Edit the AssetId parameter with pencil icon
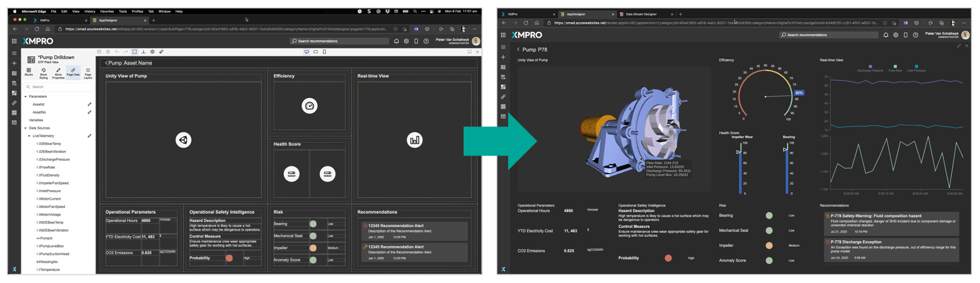Image resolution: width=980 pixels, height=283 pixels. point(90,104)
